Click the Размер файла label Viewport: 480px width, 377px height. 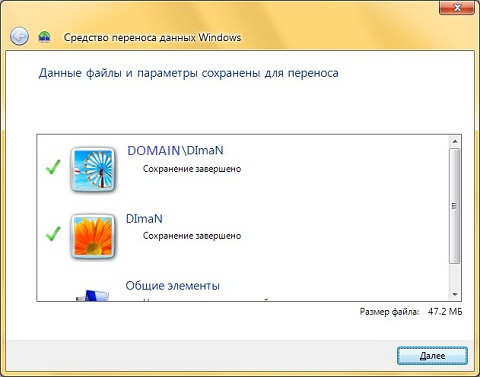389,312
